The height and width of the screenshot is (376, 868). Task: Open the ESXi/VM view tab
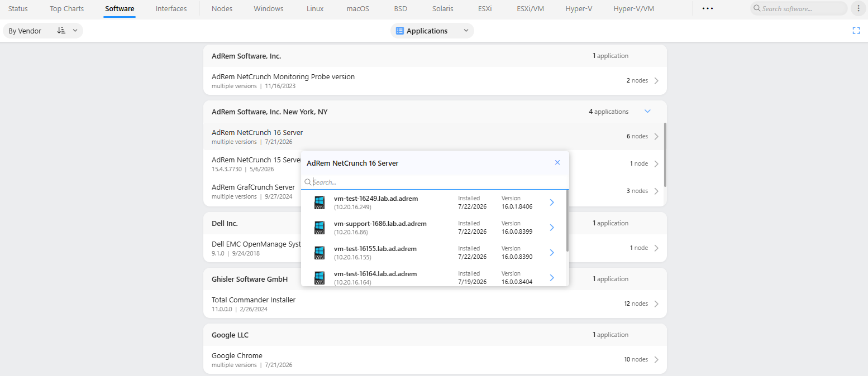pos(530,8)
